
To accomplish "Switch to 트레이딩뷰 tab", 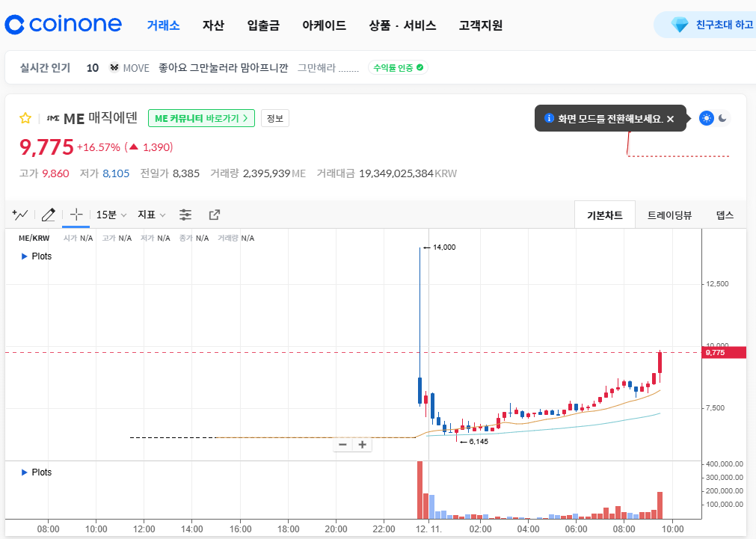I will click(x=669, y=215).
